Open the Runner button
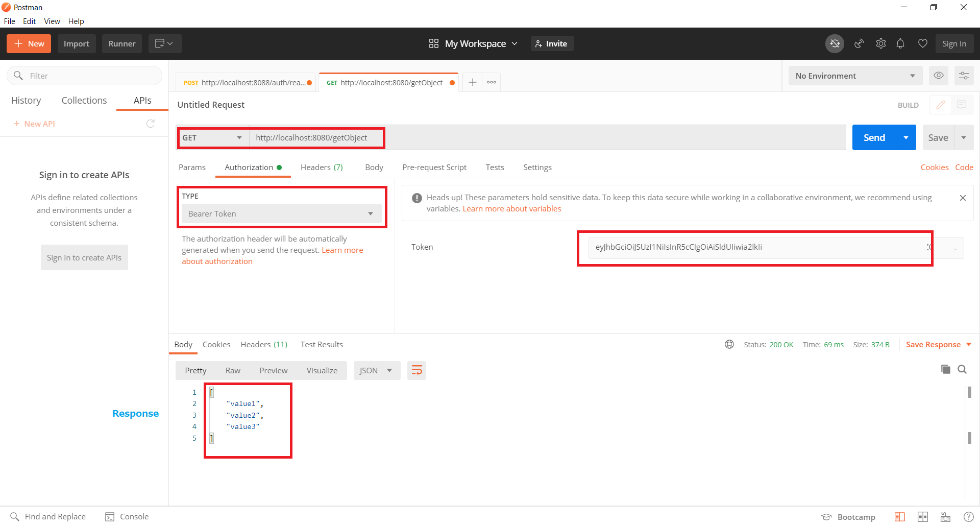980x526 pixels. (x=122, y=44)
